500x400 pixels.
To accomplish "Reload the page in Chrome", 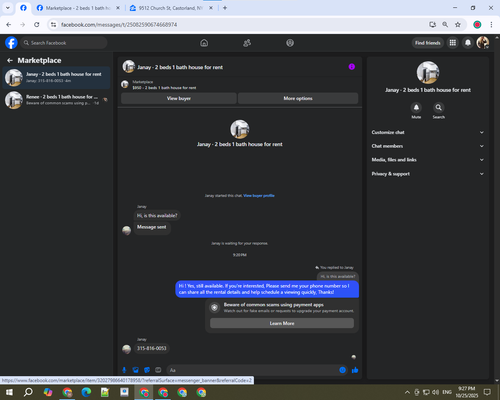I will click(x=37, y=25).
